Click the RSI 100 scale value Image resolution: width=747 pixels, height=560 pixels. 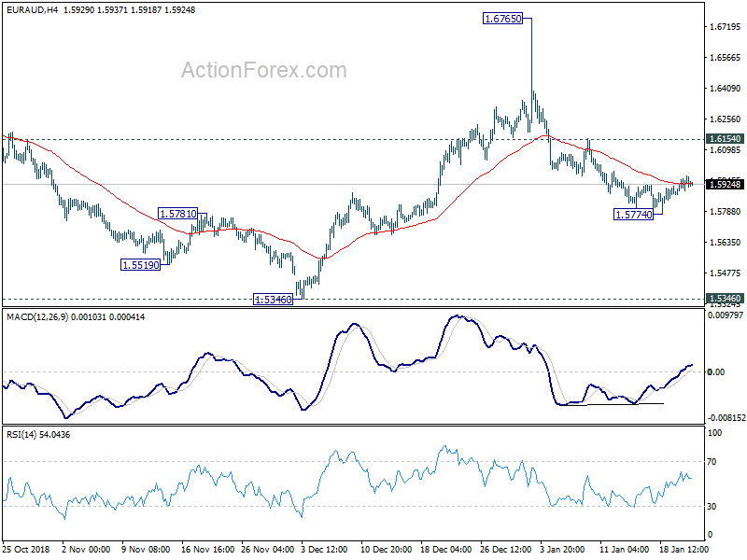[715, 433]
